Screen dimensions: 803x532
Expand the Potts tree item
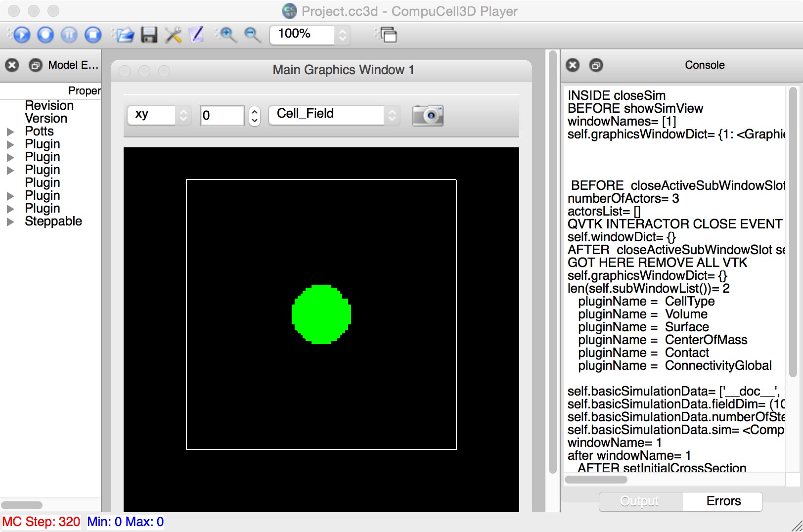point(10,132)
